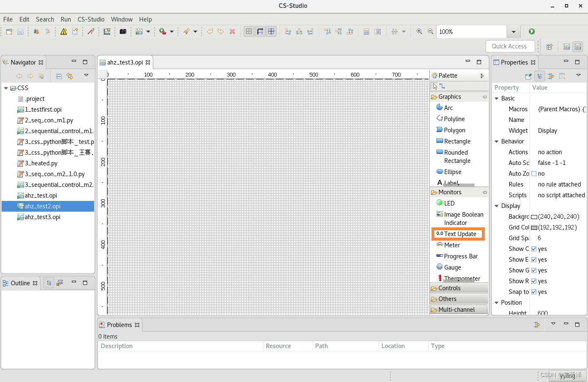Select the Gauge palette widget
This screenshot has height=382, width=588.
(x=449, y=267)
